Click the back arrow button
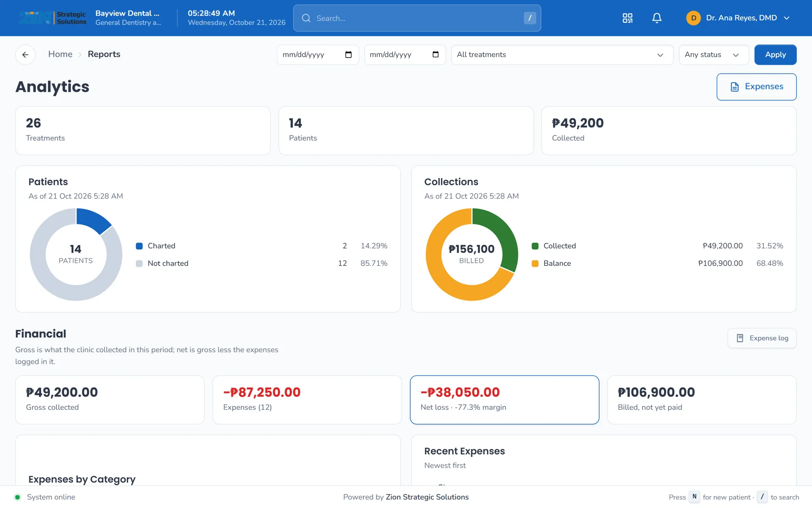This screenshot has height=508, width=812. coord(25,55)
